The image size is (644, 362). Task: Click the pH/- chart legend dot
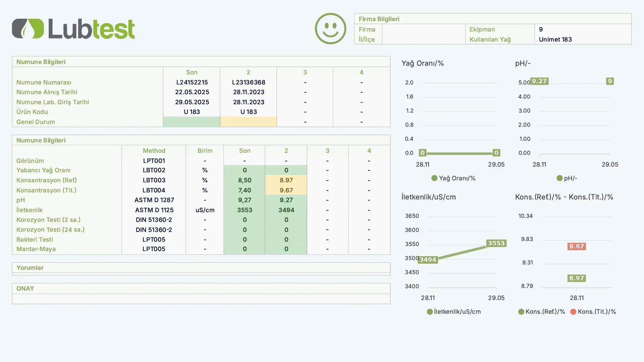[x=559, y=178]
